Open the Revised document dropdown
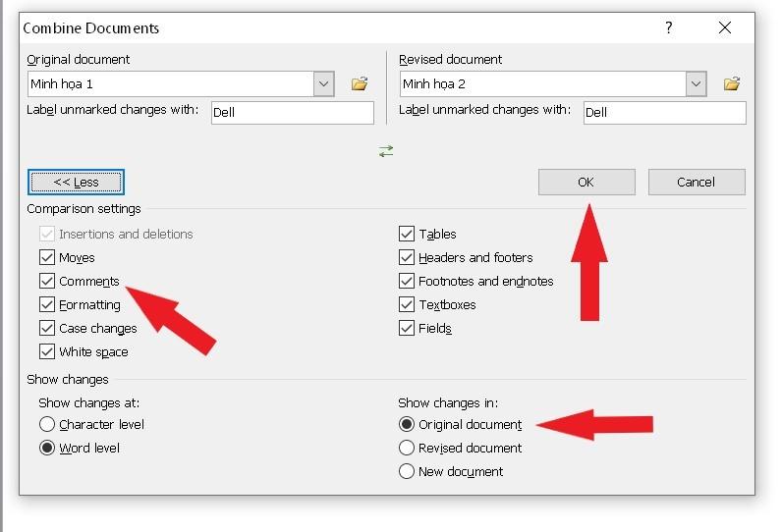781x532 pixels. [x=697, y=84]
